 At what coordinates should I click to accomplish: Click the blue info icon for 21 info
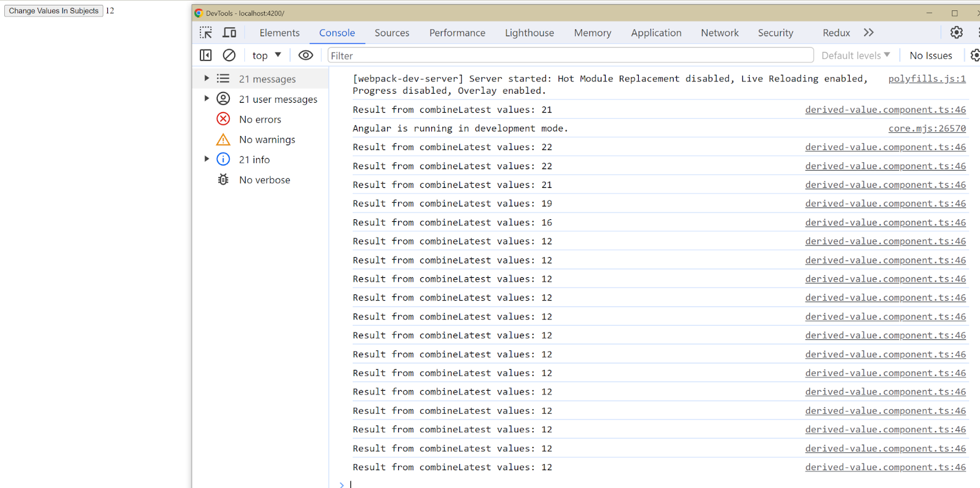tap(224, 159)
